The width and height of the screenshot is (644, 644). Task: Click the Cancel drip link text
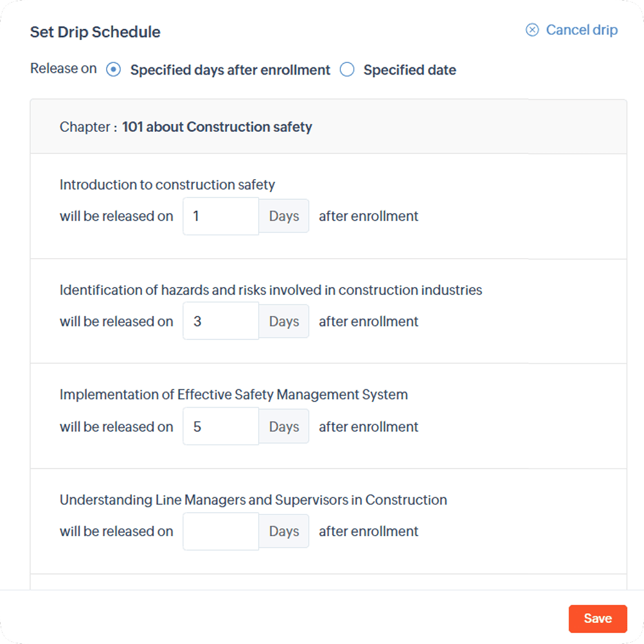pos(582,30)
